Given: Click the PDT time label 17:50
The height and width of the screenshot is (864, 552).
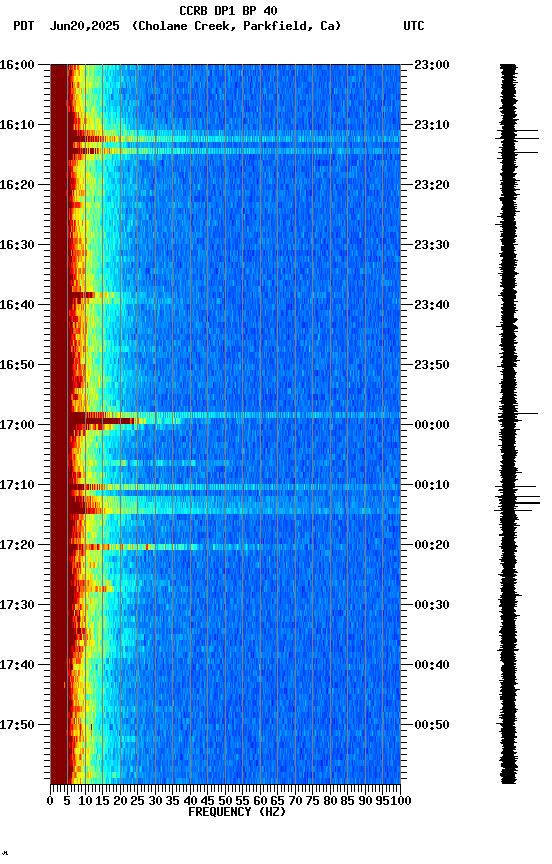Looking at the screenshot, I should [17, 725].
